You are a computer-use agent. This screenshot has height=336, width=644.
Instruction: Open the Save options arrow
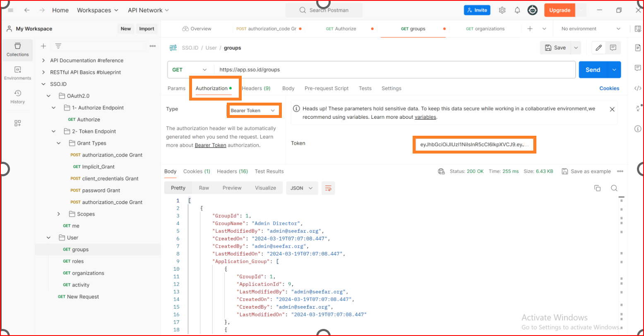(576, 48)
